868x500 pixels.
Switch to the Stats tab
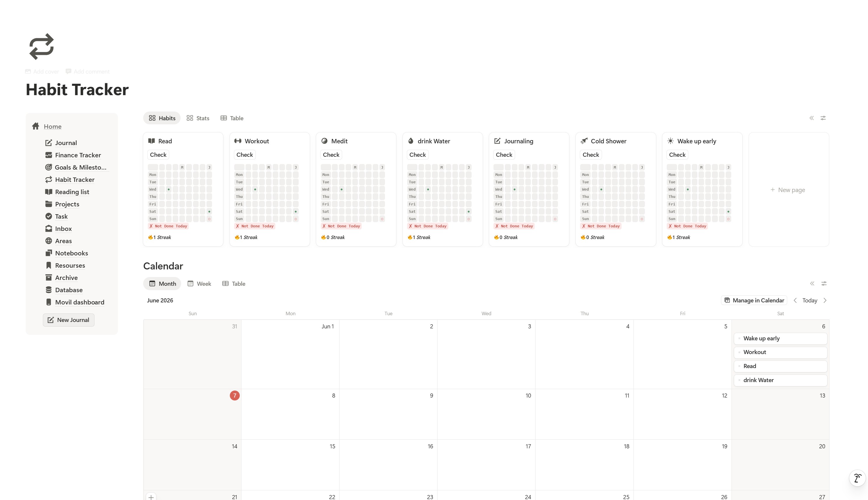coord(198,118)
